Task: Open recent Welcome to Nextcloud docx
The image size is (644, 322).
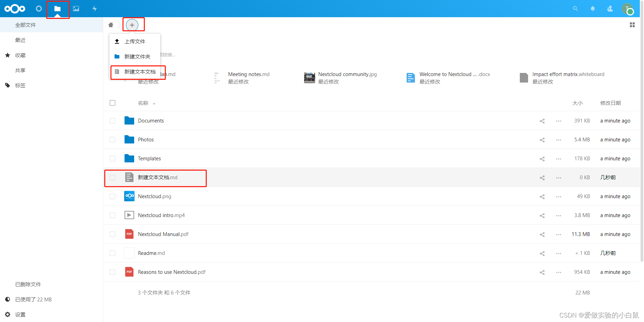Action: pyautogui.click(x=454, y=74)
